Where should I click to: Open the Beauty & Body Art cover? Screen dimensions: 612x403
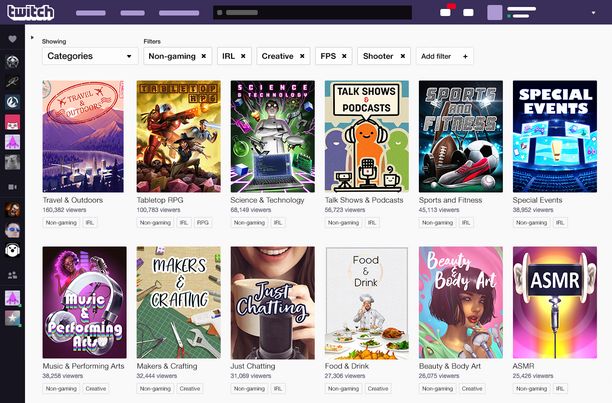click(x=461, y=302)
